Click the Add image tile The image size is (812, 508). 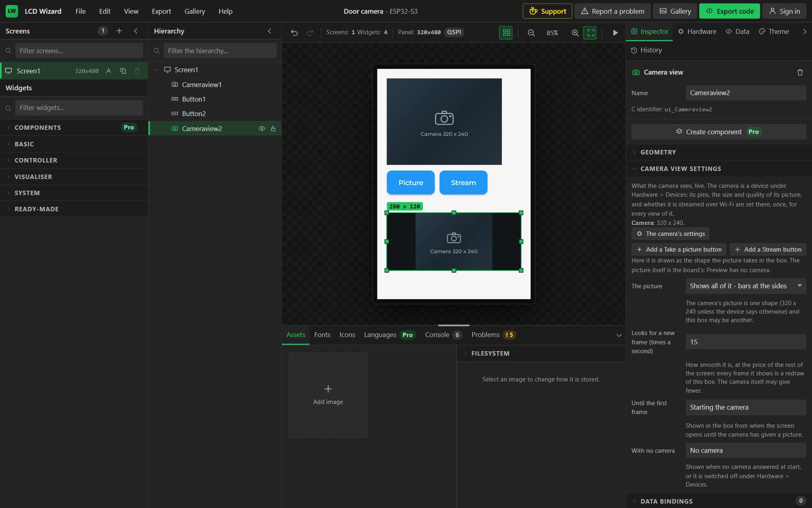[x=328, y=395]
